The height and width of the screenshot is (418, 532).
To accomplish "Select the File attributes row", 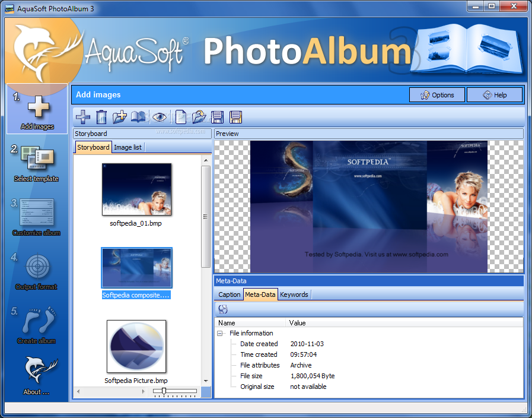I will (369, 365).
